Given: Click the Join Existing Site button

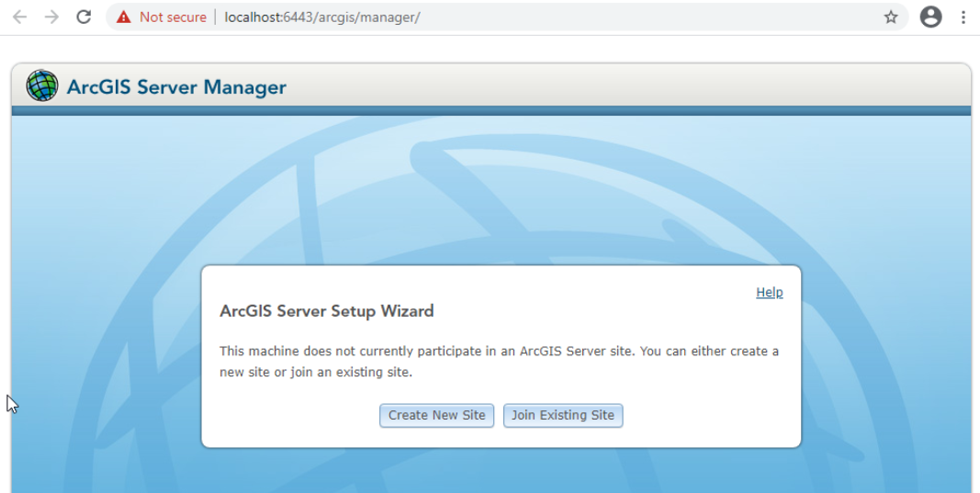Looking at the screenshot, I should tap(563, 416).
